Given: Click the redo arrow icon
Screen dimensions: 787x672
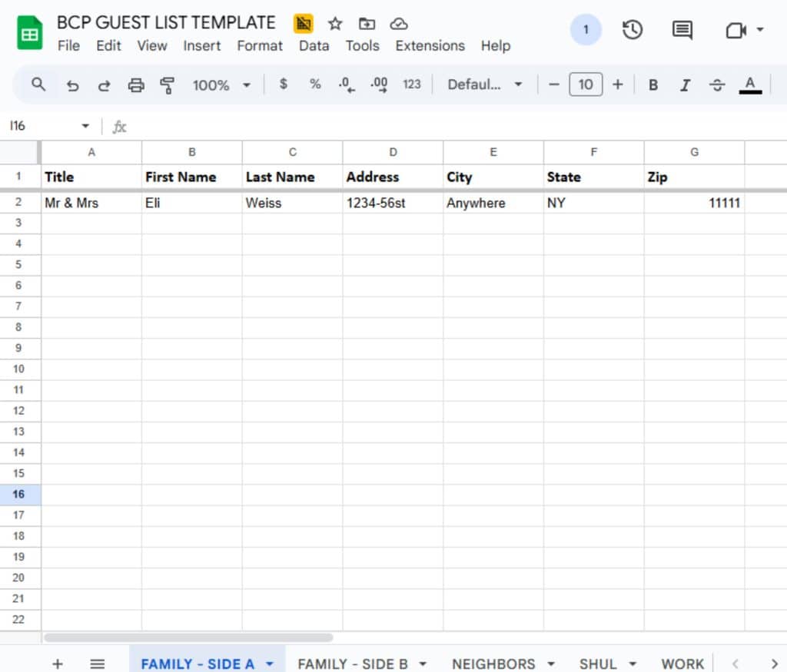Looking at the screenshot, I should (x=104, y=85).
